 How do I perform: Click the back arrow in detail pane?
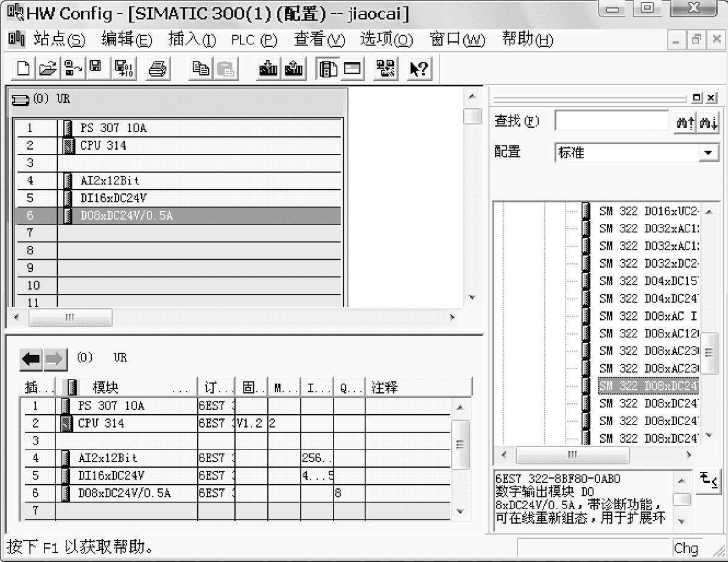tap(31, 359)
